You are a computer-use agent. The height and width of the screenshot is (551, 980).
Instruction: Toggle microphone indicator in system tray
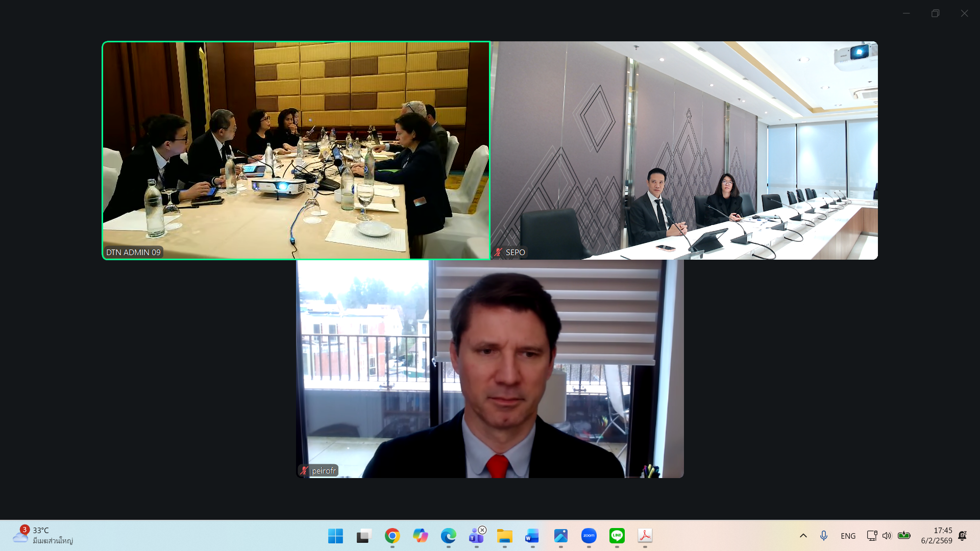pos(823,536)
